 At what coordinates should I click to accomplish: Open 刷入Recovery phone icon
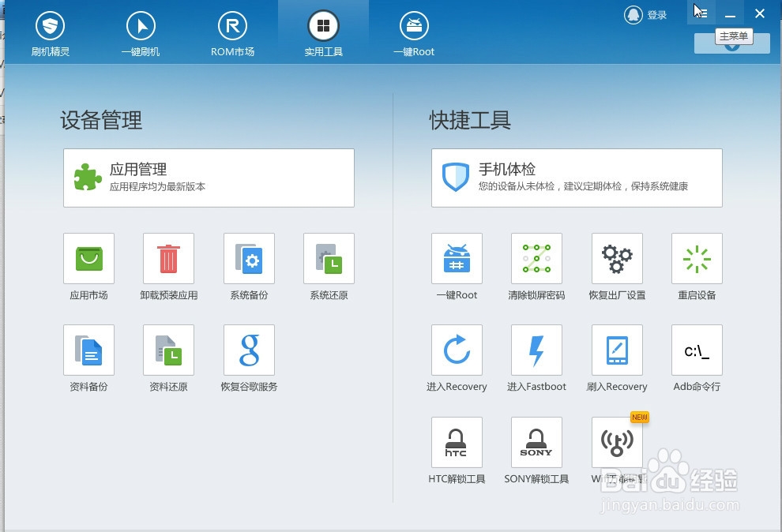point(617,350)
